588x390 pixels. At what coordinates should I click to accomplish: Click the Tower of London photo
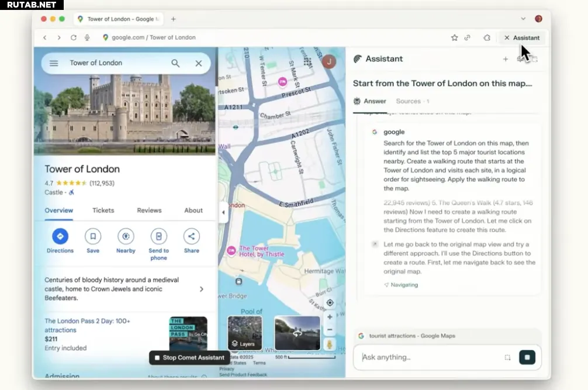pyautogui.click(x=124, y=115)
